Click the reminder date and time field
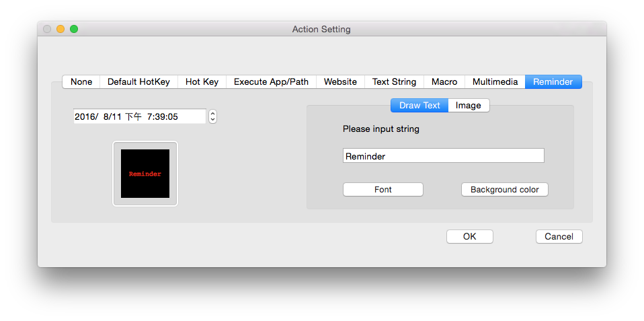644x321 pixels. click(x=139, y=116)
